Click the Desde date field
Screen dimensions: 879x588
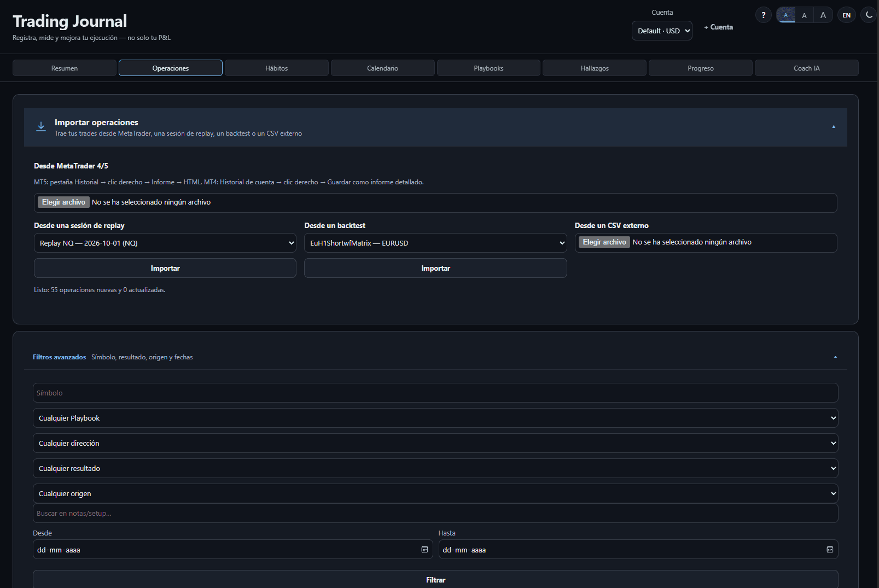(x=232, y=549)
